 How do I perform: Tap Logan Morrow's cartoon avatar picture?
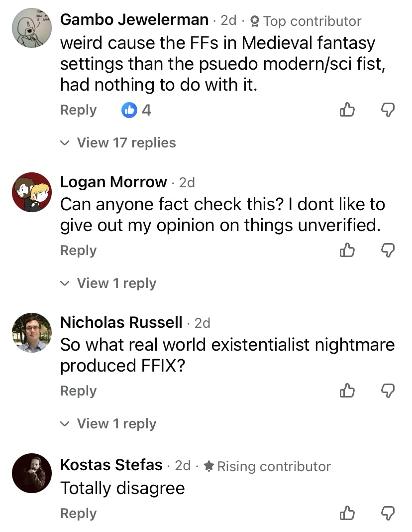32,192
